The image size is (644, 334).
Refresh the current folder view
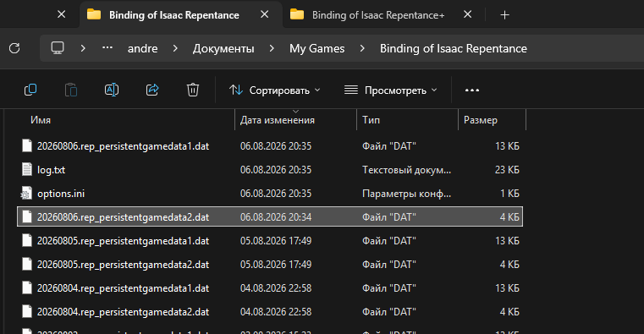[14, 48]
